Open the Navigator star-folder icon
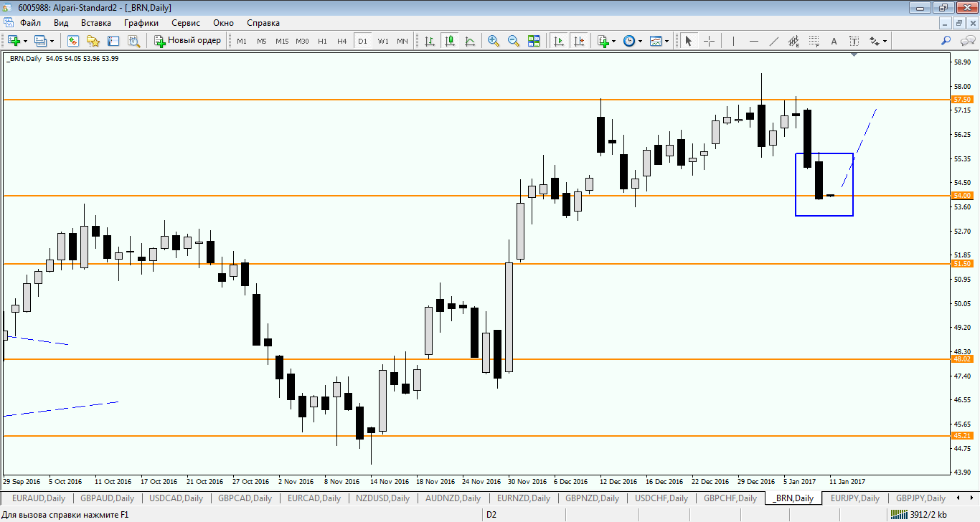The width and height of the screenshot is (980, 522). [x=93, y=41]
